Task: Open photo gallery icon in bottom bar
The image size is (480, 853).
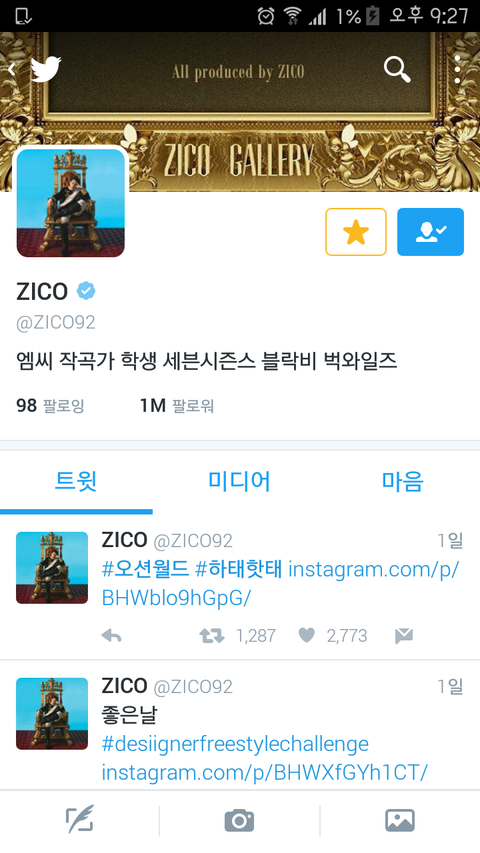Action: click(400, 820)
